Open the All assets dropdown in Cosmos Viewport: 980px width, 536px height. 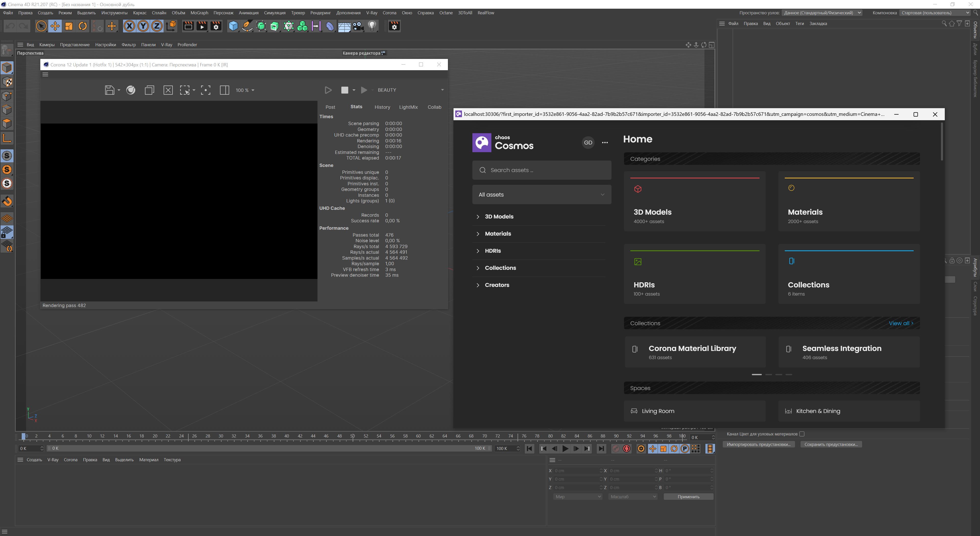pyautogui.click(x=542, y=195)
